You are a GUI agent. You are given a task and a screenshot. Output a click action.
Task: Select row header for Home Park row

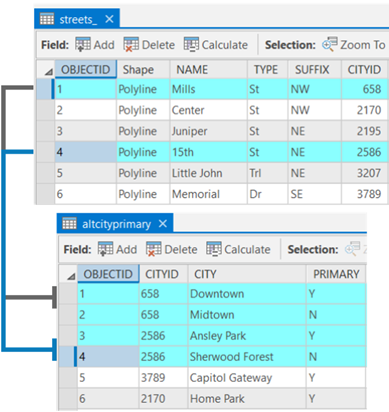point(68,398)
